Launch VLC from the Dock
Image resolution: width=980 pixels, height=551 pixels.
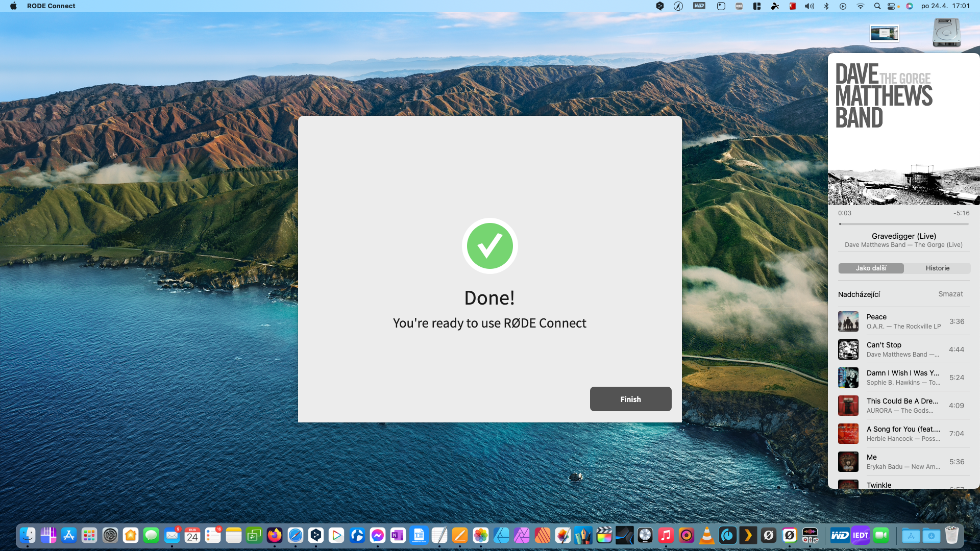[x=706, y=535]
